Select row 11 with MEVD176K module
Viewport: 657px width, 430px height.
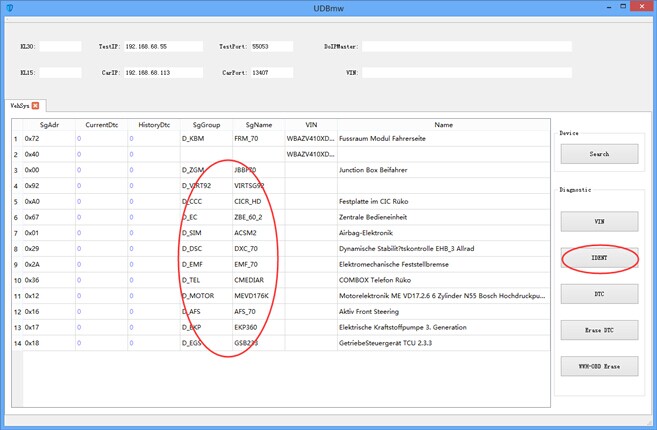coord(281,296)
